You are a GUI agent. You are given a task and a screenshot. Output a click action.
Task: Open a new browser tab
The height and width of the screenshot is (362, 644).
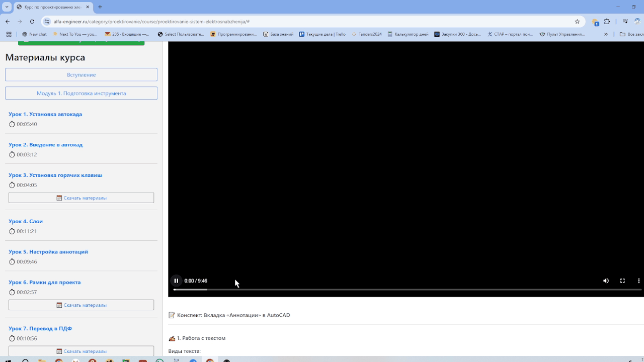coord(100,7)
